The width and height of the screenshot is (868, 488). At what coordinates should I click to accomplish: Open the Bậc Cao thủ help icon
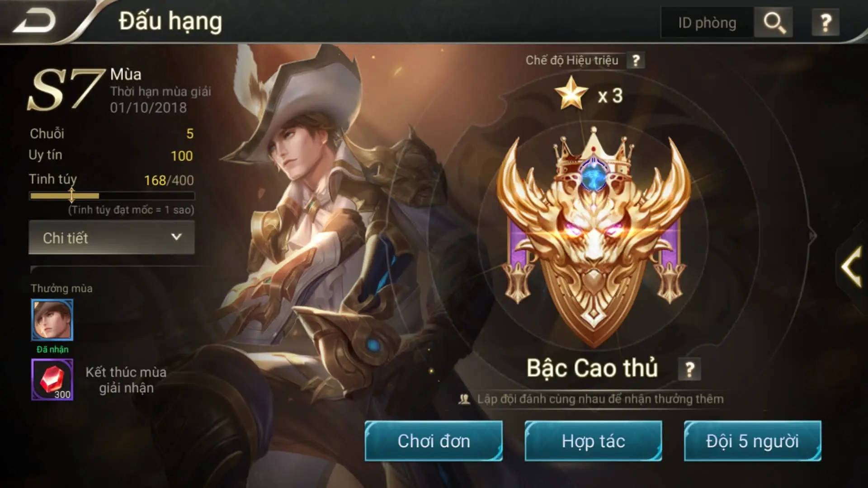pyautogui.click(x=689, y=370)
